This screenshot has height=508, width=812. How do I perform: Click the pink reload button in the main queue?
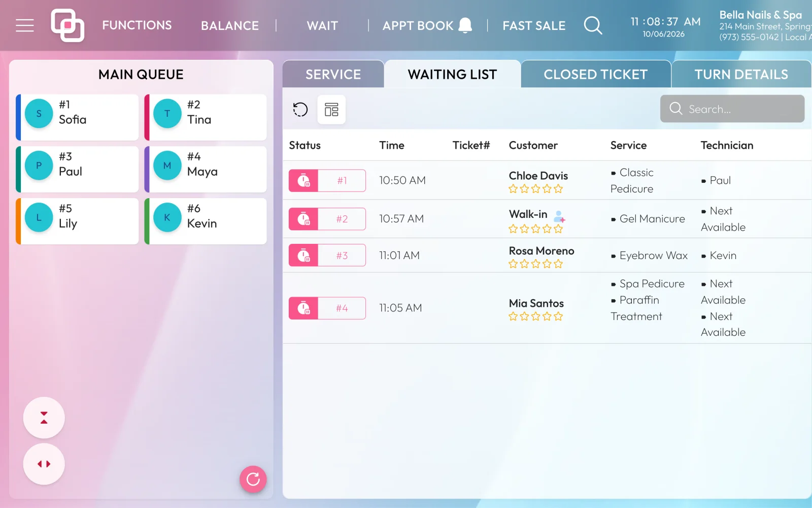coord(253,479)
